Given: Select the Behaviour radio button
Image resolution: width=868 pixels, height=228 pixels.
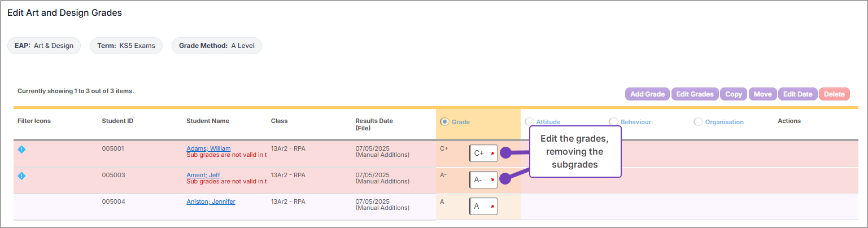Looking at the screenshot, I should tap(613, 122).
